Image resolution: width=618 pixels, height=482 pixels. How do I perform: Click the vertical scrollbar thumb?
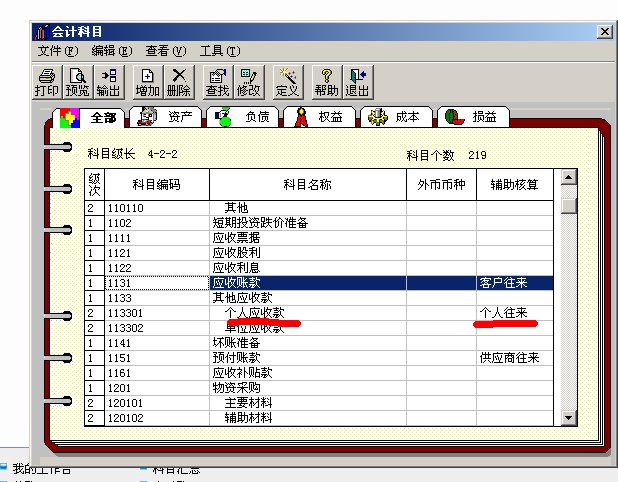568,206
